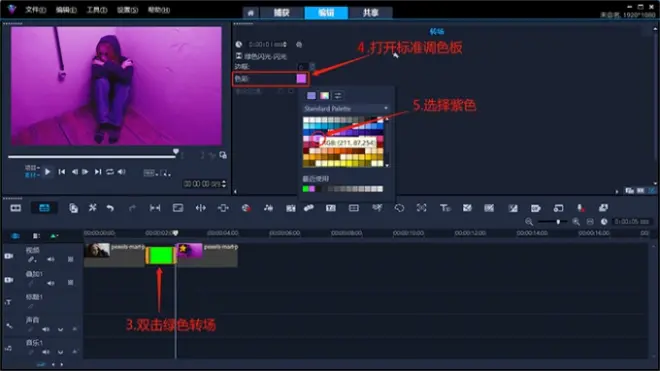The width and height of the screenshot is (660, 371).
Task: Click the enlarge preview window icon
Action: pos(223,155)
